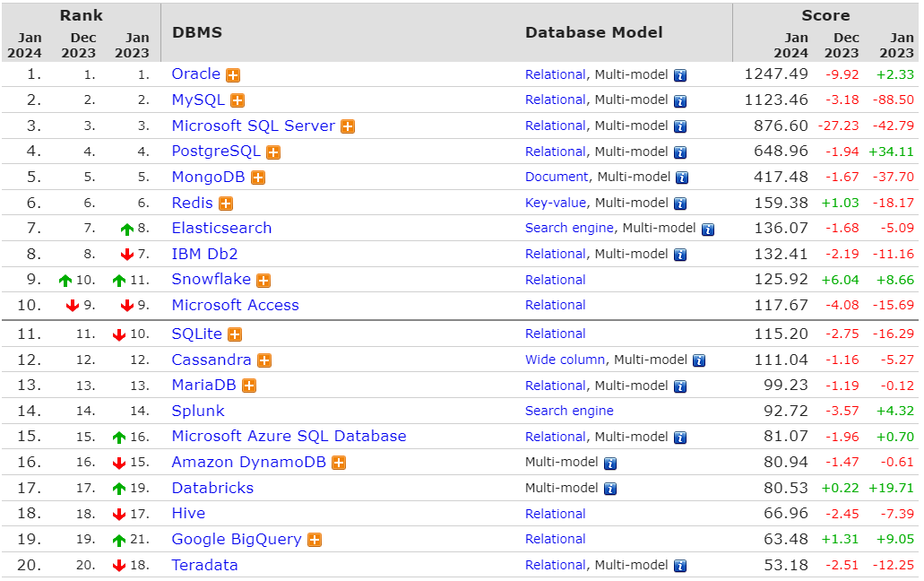Select the Microsoft Access link
Image resolution: width=924 pixels, height=581 pixels.
235,305
